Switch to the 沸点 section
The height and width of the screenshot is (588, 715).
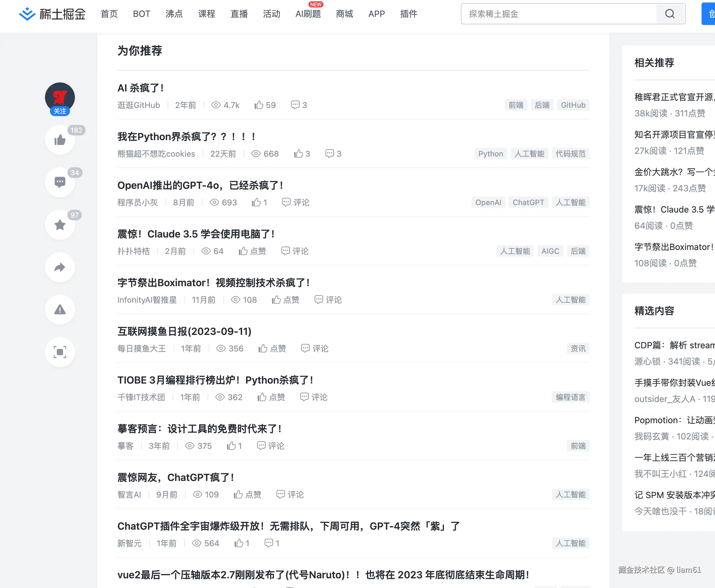click(174, 14)
